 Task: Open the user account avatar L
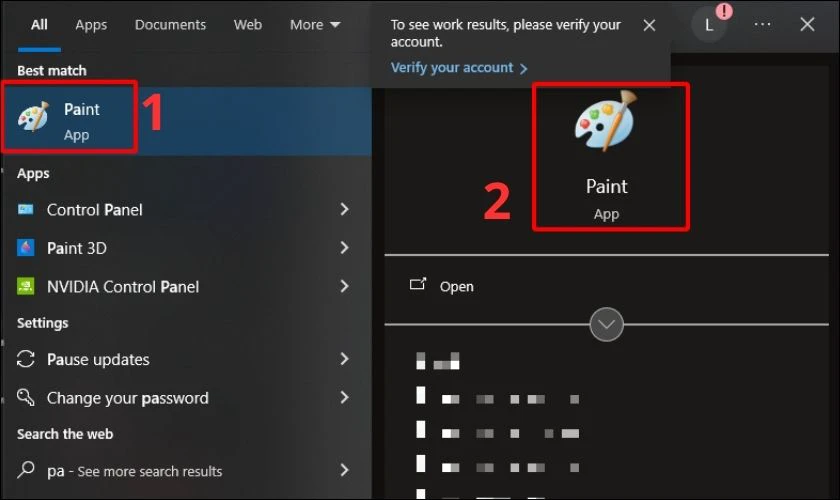coord(709,25)
